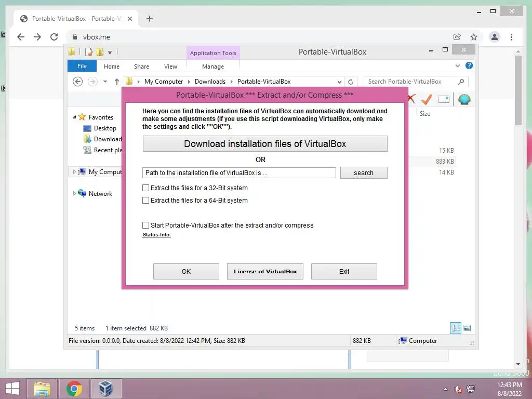Refresh the Portable-VirtualBox folder
The height and width of the screenshot is (399, 532).
tap(351, 82)
